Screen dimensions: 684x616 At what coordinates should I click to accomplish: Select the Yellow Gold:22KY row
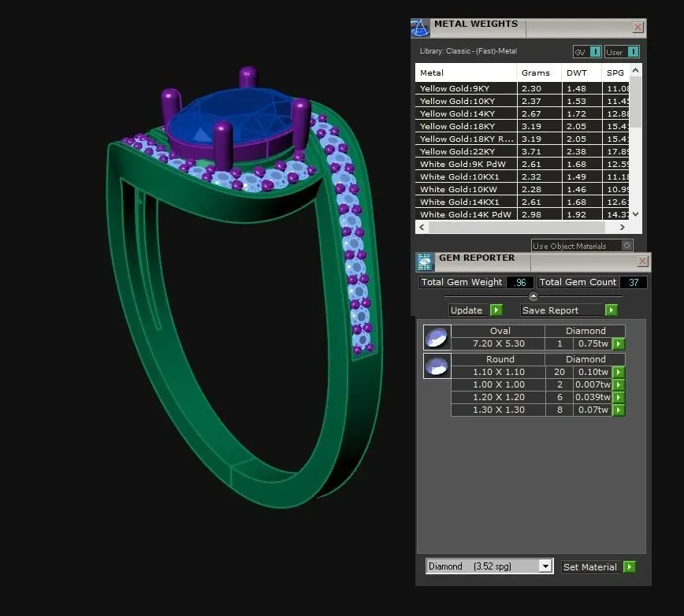point(522,152)
